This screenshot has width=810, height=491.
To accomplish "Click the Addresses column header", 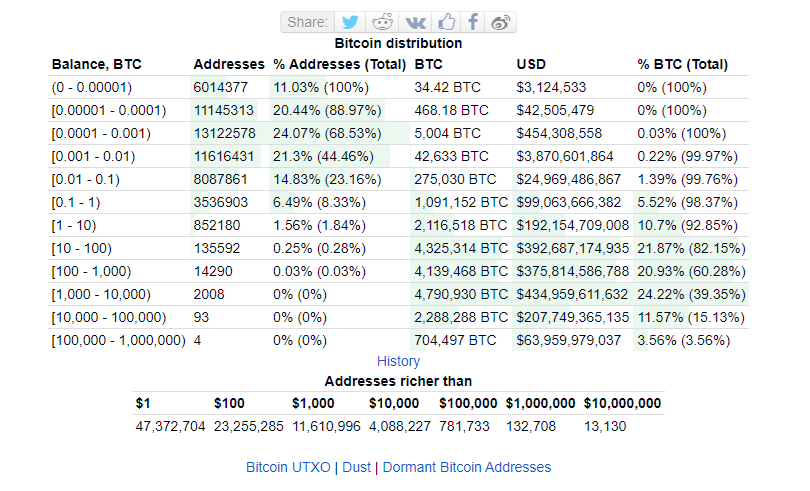I will [x=229, y=65].
